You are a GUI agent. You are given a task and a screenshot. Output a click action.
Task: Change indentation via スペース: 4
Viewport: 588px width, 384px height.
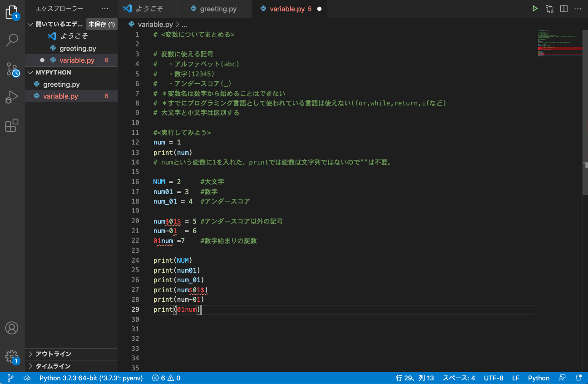pyautogui.click(x=459, y=378)
